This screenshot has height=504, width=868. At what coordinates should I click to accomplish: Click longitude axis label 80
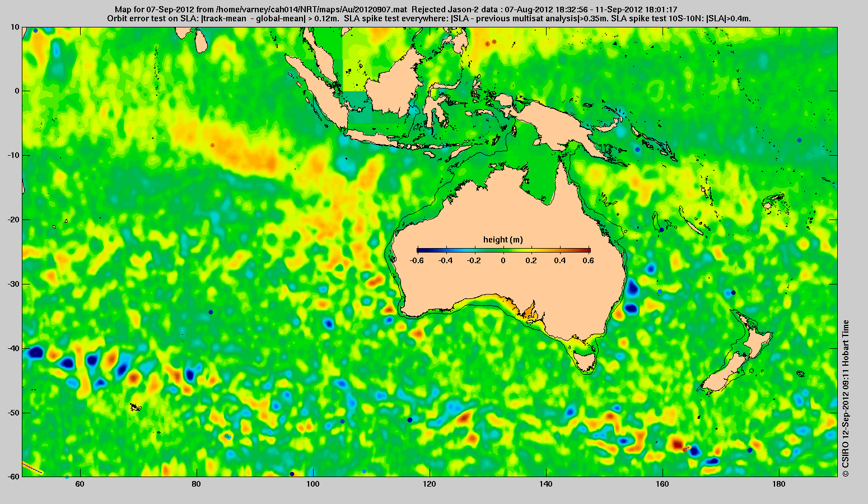197,484
